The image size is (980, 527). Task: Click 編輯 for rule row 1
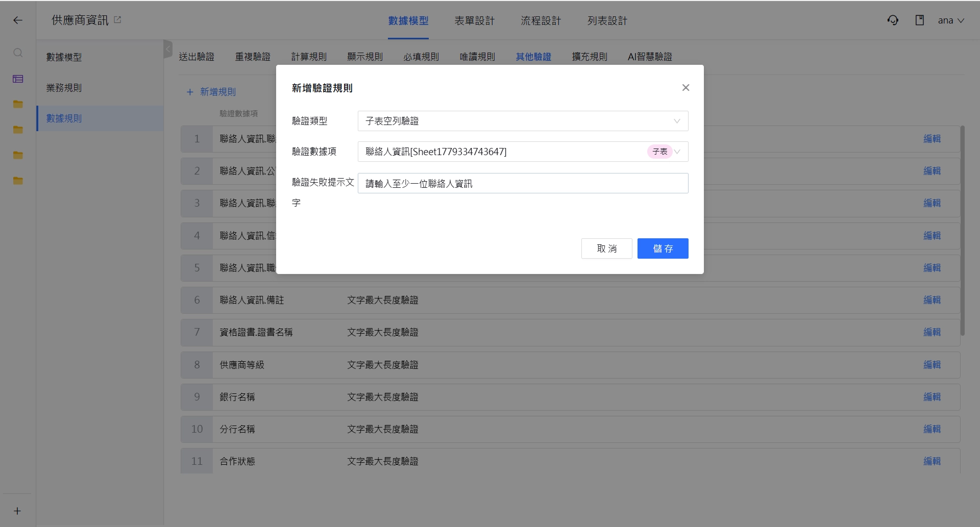click(932, 139)
